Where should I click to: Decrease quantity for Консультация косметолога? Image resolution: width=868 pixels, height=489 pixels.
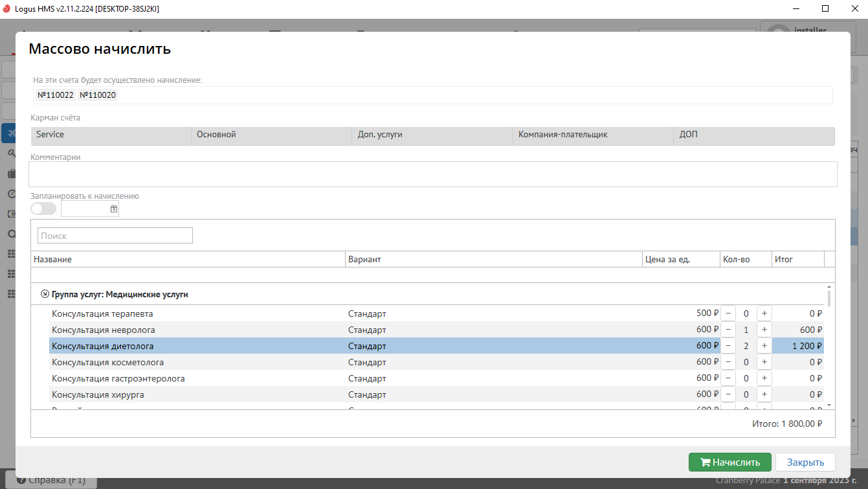(728, 362)
